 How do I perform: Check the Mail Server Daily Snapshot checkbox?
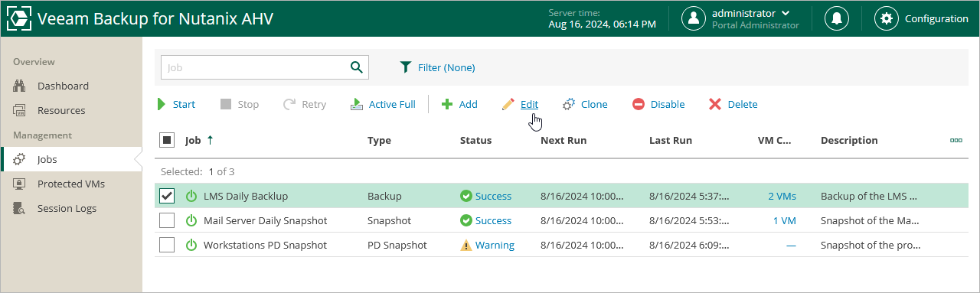[x=167, y=220]
